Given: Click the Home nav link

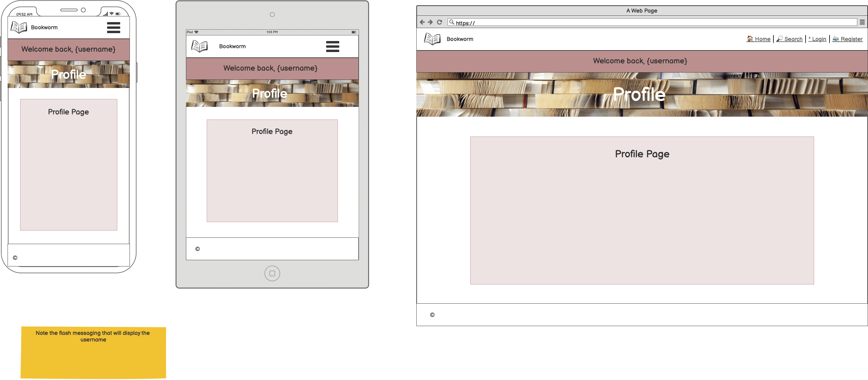Looking at the screenshot, I should [759, 39].
